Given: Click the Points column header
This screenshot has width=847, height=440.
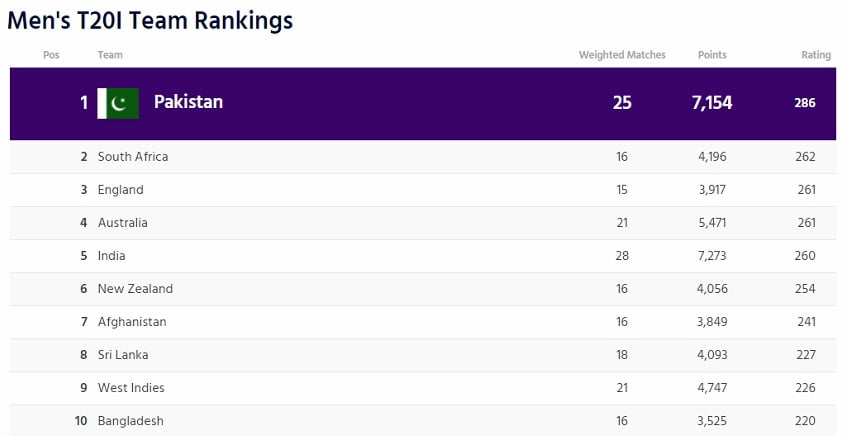Looking at the screenshot, I should [712, 55].
